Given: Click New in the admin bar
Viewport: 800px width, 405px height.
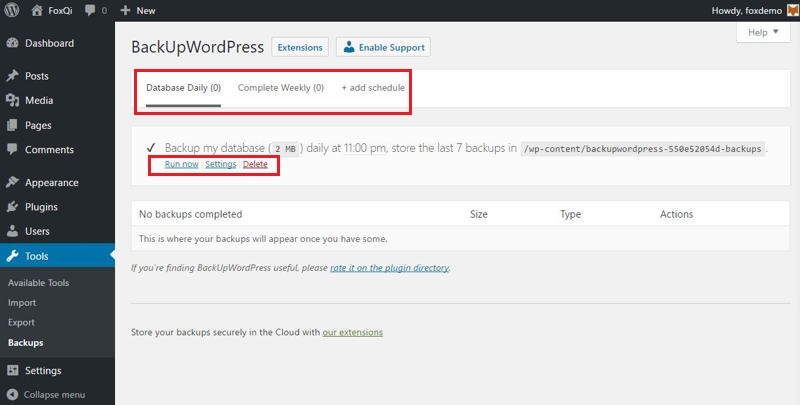Looking at the screenshot, I should pos(145,11).
